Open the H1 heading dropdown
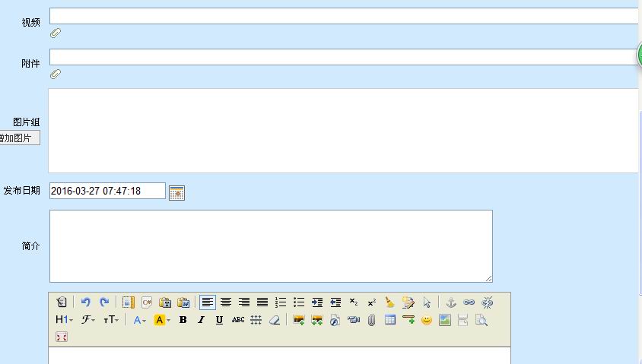The height and width of the screenshot is (364, 642). point(64,320)
